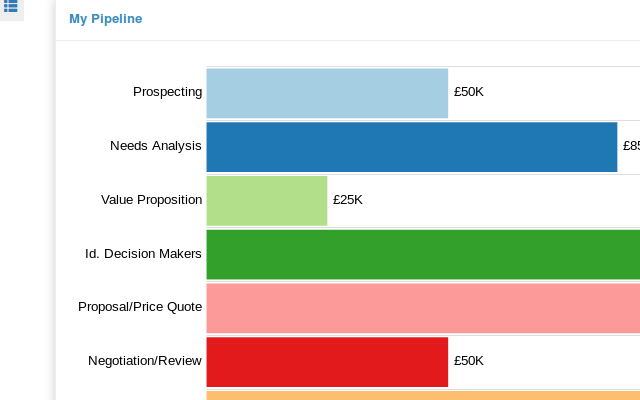Click the £25K value beside Value Proposition
Image resolution: width=640 pixels, height=400 pixels.
tap(347, 200)
